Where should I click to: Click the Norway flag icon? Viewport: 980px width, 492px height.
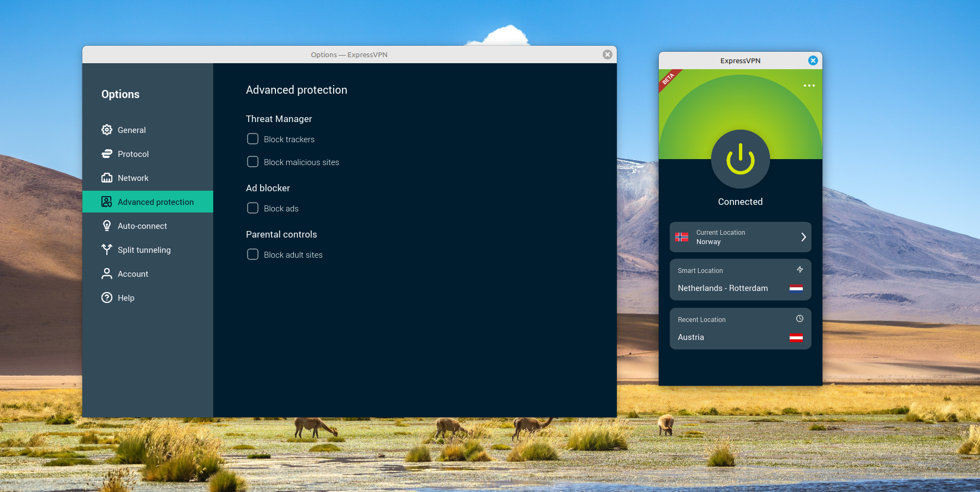click(682, 237)
